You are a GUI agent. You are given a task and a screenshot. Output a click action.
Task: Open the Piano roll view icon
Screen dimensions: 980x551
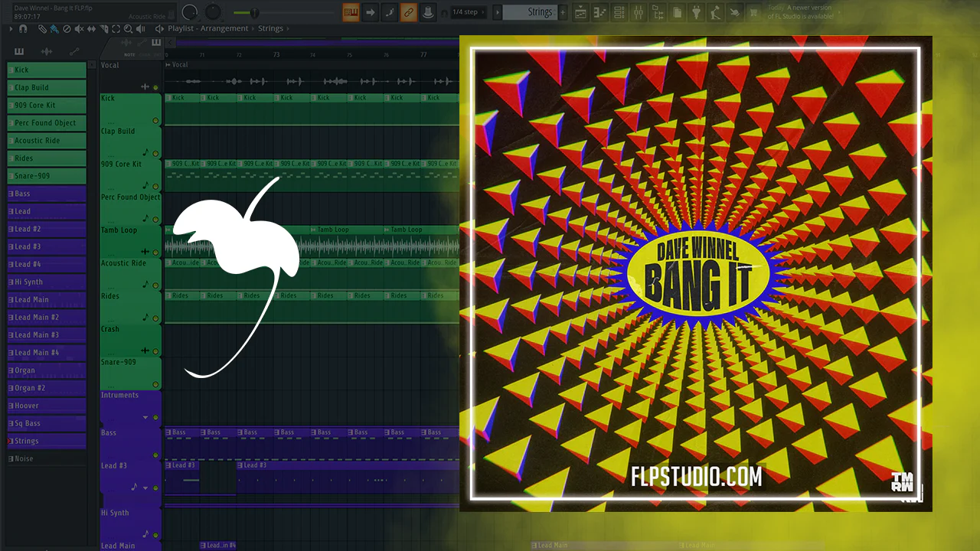[600, 12]
